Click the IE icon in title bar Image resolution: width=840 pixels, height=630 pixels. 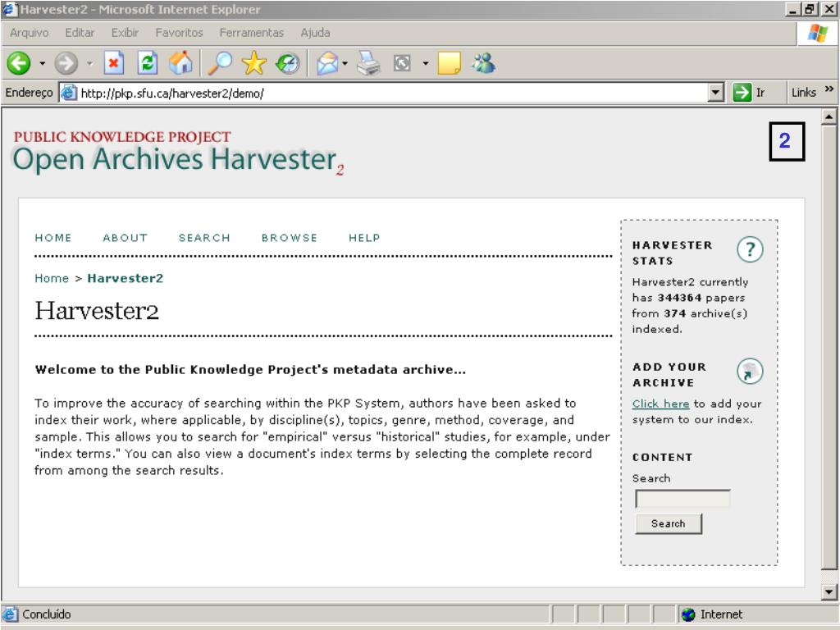pos(10,10)
